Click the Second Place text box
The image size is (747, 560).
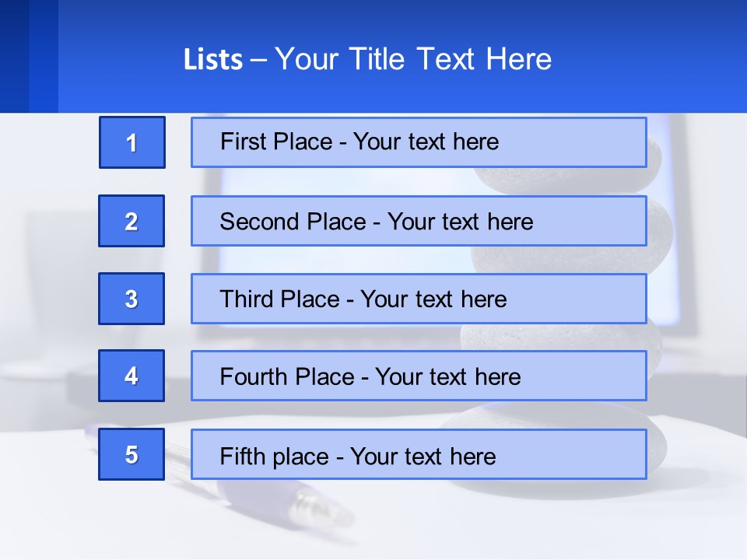[x=419, y=221]
